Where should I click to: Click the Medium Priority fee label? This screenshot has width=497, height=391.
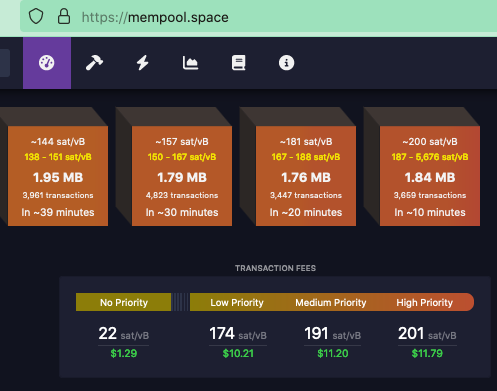331,302
